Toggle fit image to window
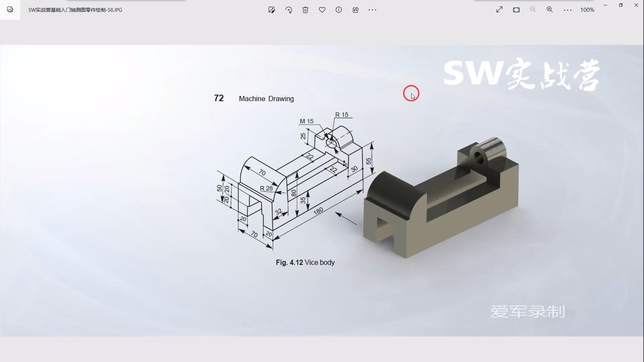Image resolution: width=644 pixels, height=362 pixels. (x=516, y=10)
